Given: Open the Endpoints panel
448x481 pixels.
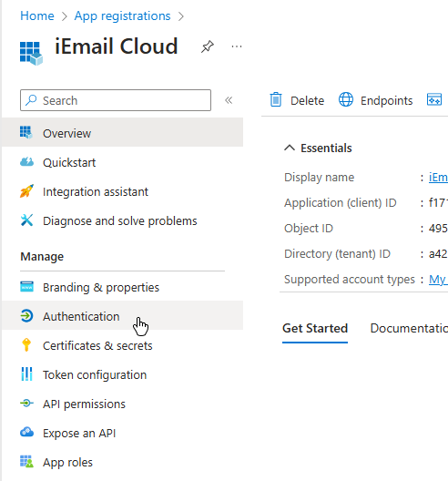Looking at the screenshot, I should tap(376, 100).
